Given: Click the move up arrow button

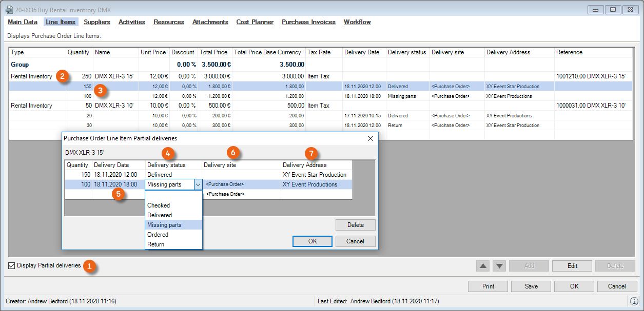Looking at the screenshot, I should (x=483, y=266).
